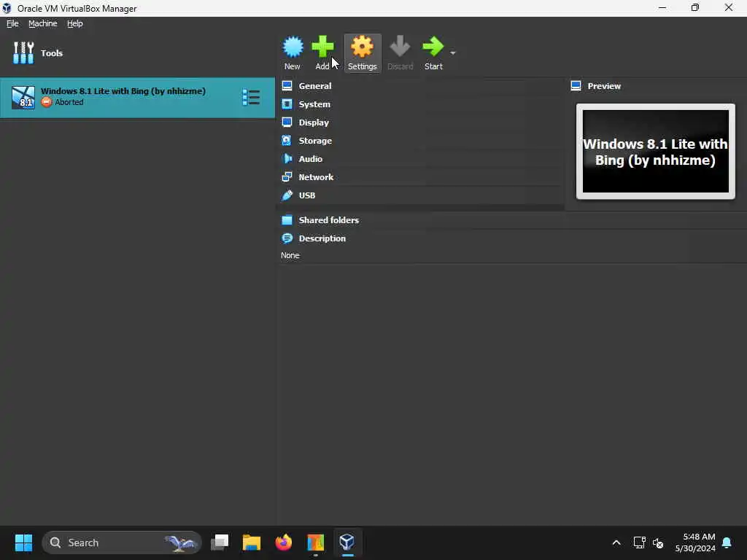Open the Storage section header
This screenshot has height=560, width=747.
315,141
